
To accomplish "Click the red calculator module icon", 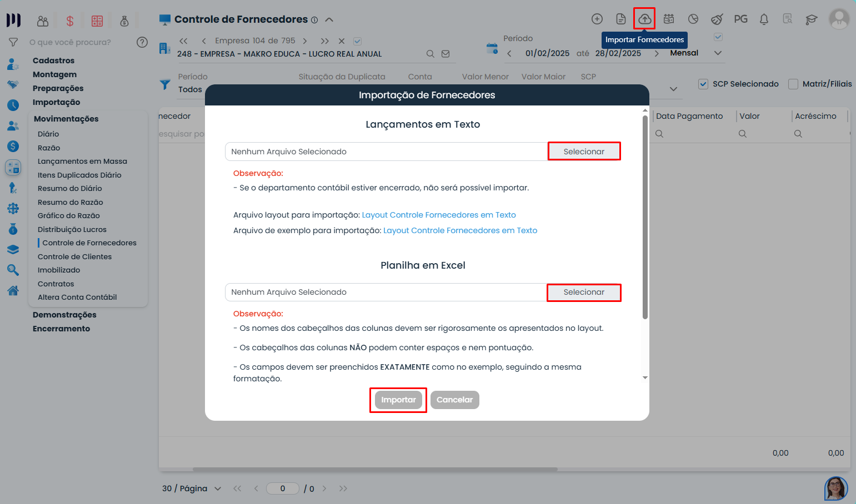I will click(x=97, y=21).
